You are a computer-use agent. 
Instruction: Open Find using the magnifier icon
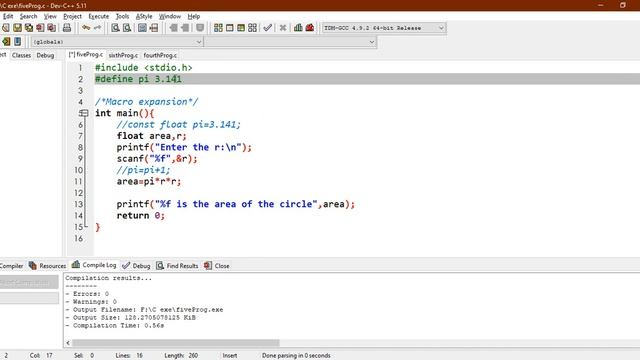[x=116, y=28]
